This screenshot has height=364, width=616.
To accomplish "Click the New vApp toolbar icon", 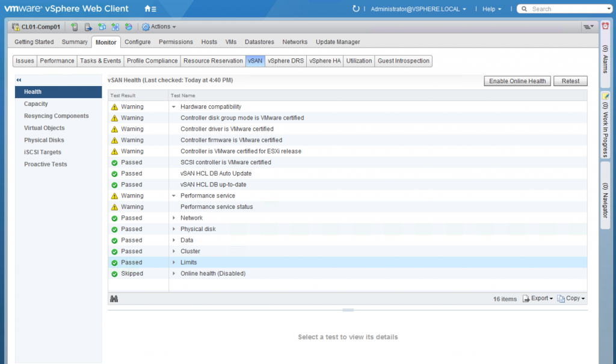I will tap(115, 26).
